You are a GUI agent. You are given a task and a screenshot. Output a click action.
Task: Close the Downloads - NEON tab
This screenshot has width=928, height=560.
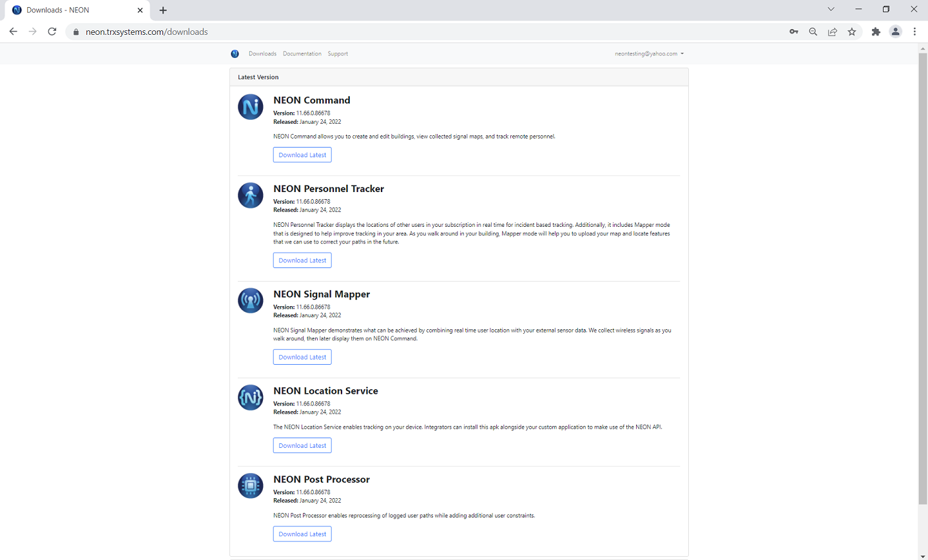[x=140, y=10]
